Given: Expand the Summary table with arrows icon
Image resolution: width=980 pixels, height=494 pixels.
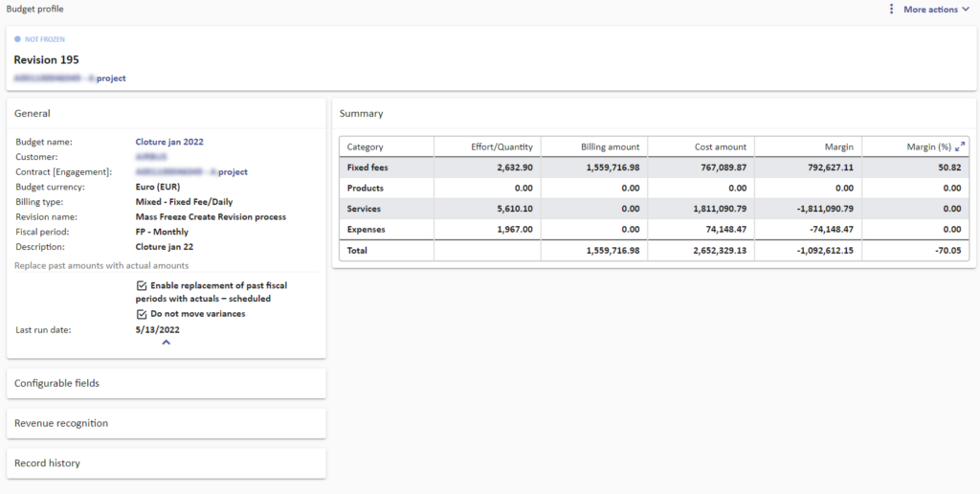Looking at the screenshot, I should [x=961, y=146].
